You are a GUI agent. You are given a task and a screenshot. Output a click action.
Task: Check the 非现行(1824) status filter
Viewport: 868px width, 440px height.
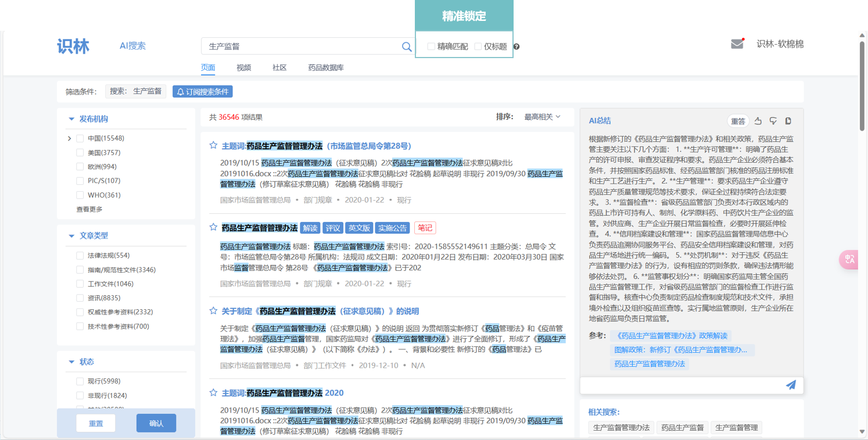pyautogui.click(x=80, y=395)
